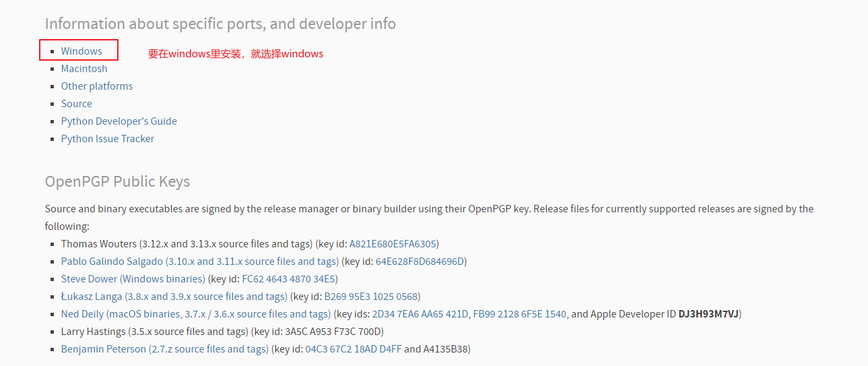The image size is (868, 366).
Task: Open the Macintosh link
Action: coord(84,69)
